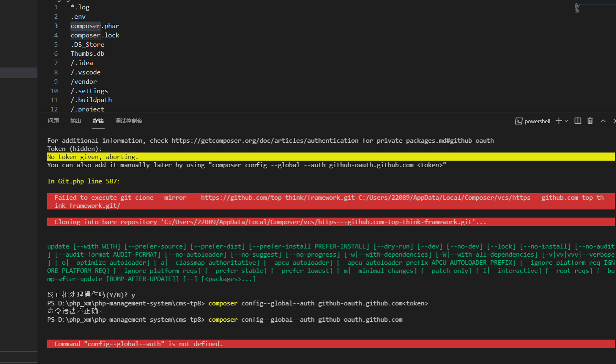Place cursor on the composer.lock line
616x364 pixels.
(x=95, y=35)
